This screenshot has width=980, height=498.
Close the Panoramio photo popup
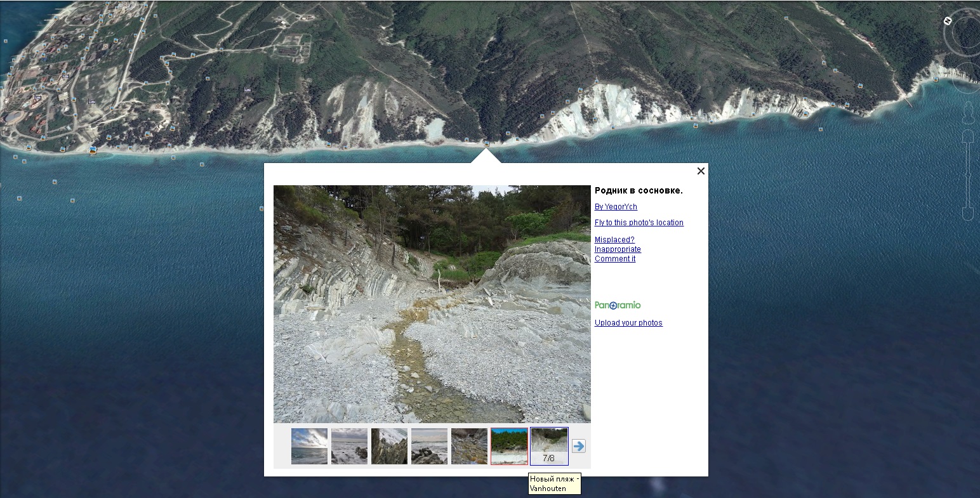pyautogui.click(x=701, y=171)
